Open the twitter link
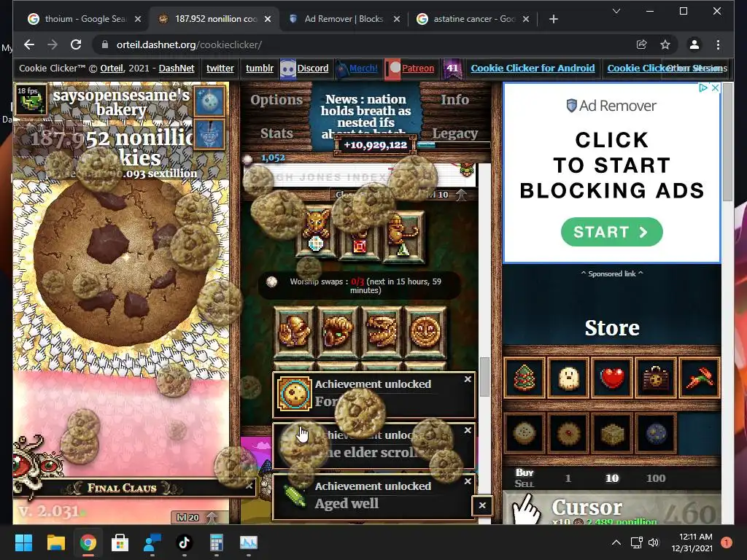Image resolution: width=747 pixels, height=560 pixels. tap(220, 68)
